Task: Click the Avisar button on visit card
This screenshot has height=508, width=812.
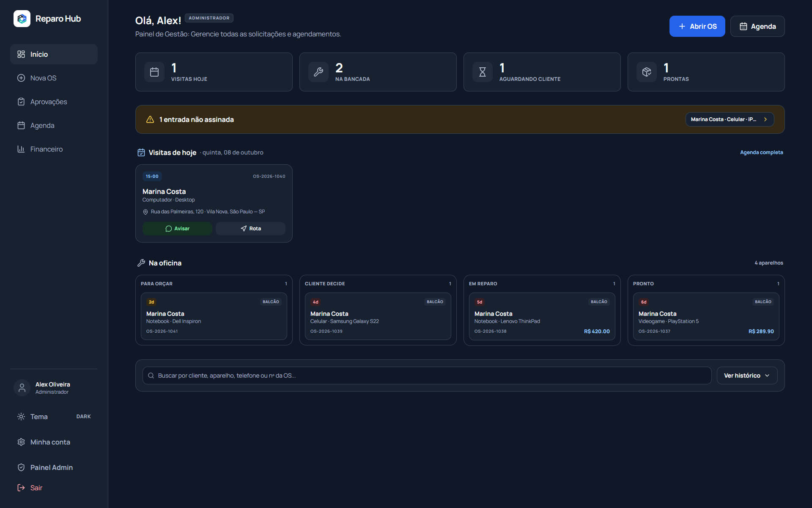Action: tap(177, 229)
